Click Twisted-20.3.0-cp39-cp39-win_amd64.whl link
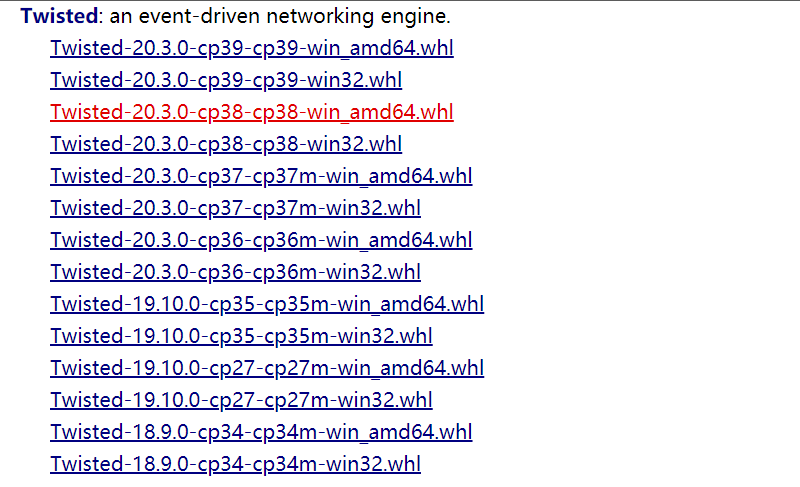 tap(252, 49)
